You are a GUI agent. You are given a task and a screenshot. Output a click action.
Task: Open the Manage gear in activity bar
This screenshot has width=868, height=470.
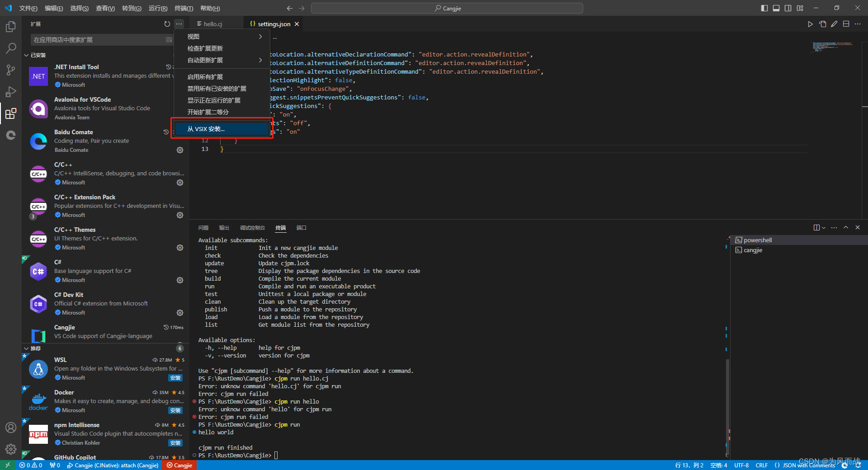click(x=11, y=449)
